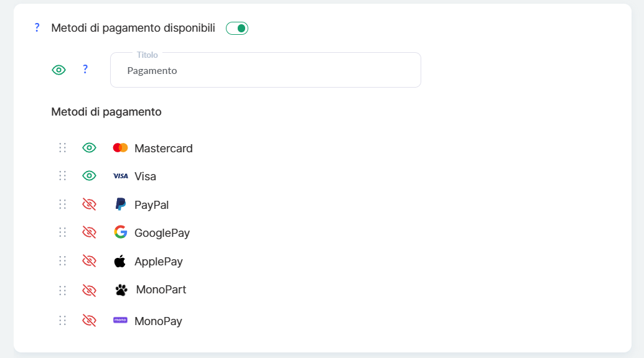The height and width of the screenshot is (358, 644).
Task: Click the Mastercard drag handle
Action: [x=62, y=148]
